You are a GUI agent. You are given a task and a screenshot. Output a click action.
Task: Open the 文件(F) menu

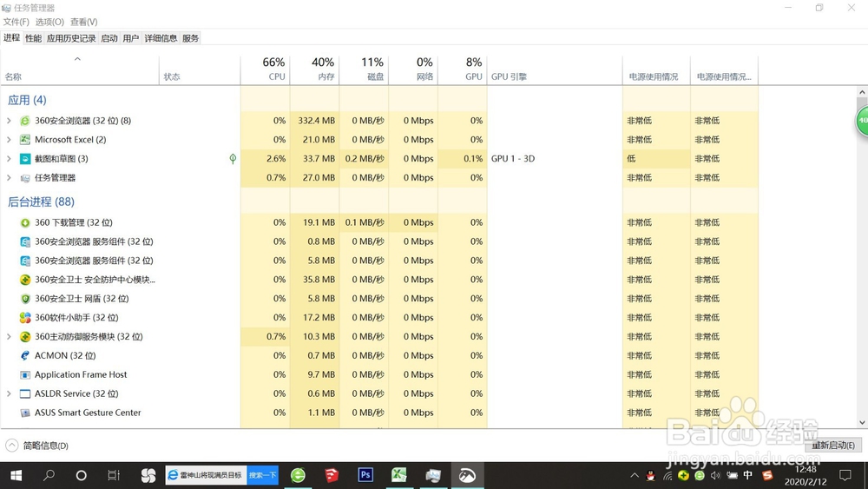(x=16, y=22)
